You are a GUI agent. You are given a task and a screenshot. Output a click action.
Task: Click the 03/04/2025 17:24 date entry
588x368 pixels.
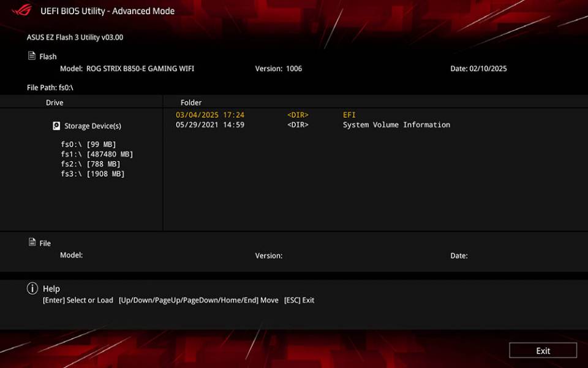[x=210, y=115]
